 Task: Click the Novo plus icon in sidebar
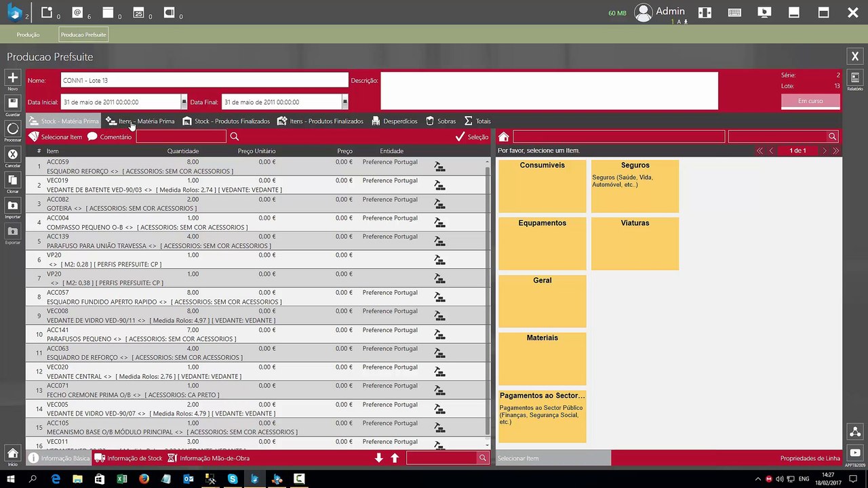[x=12, y=78]
